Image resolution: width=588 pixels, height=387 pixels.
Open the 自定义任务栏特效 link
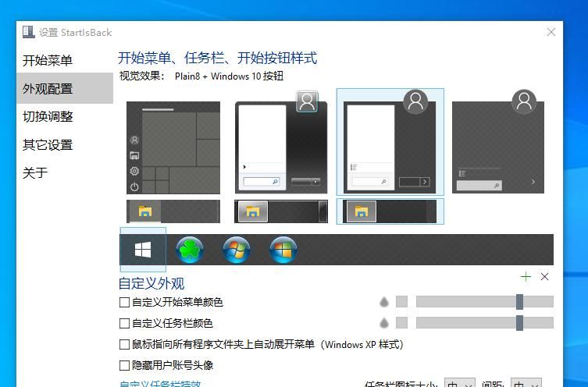coord(160,384)
